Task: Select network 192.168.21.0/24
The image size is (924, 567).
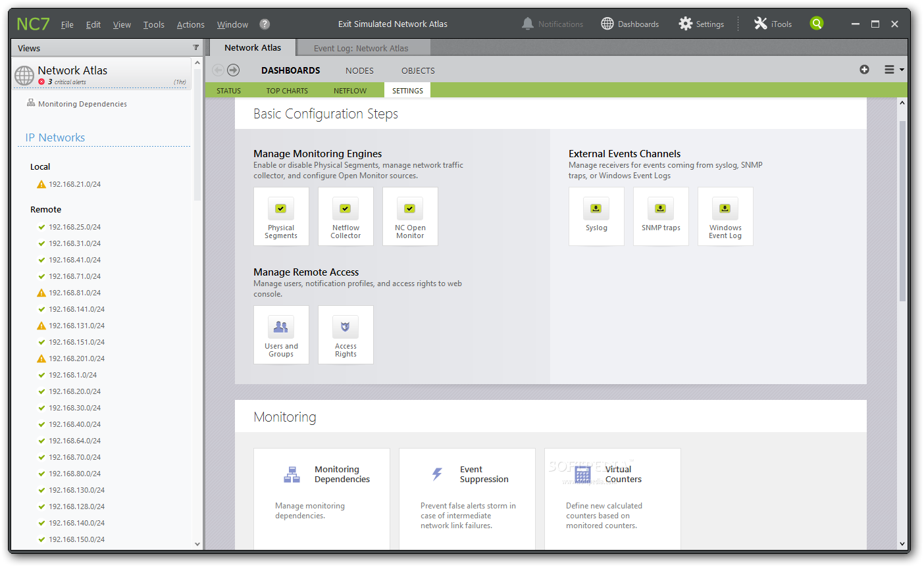Action: pyautogui.click(x=75, y=185)
